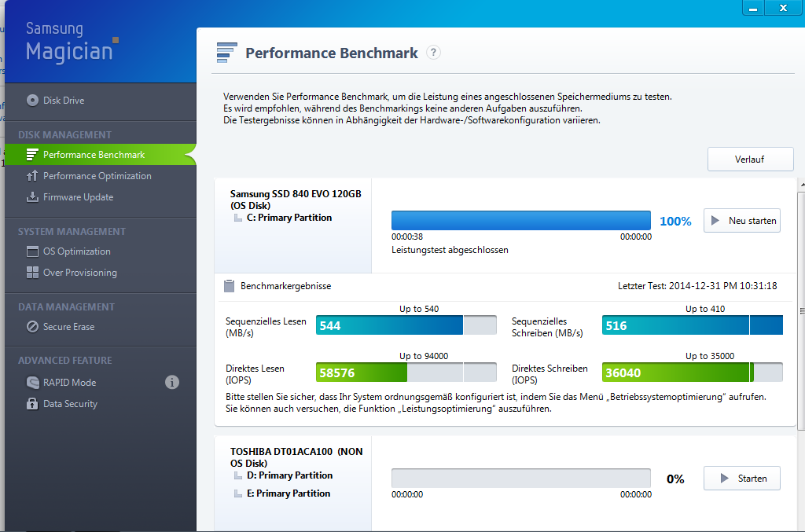
Task: Click the Benchmarkergebnisse clipboard icon
Action: (x=229, y=286)
